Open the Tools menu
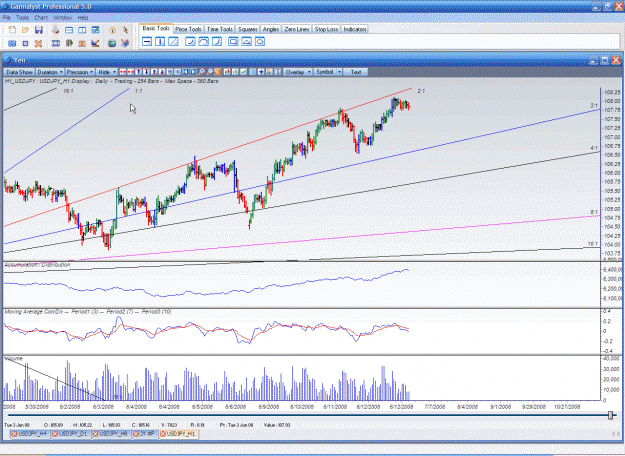The height and width of the screenshot is (456, 625). [x=22, y=18]
